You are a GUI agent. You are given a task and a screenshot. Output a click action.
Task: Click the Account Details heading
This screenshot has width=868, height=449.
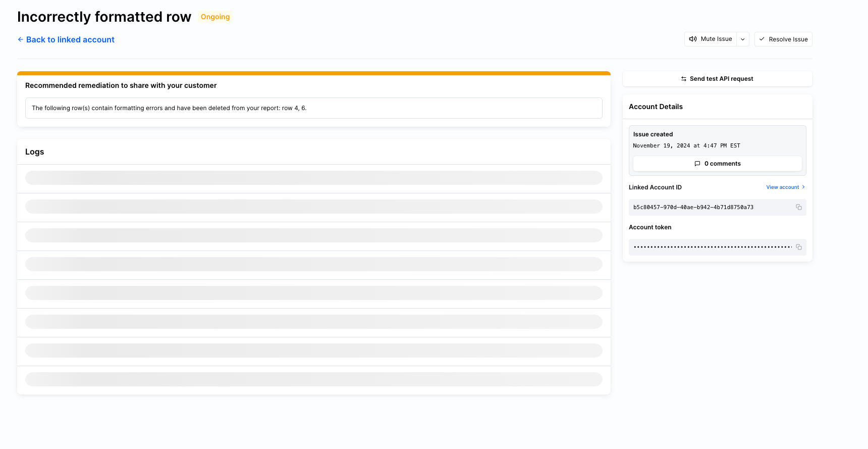point(656,107)
